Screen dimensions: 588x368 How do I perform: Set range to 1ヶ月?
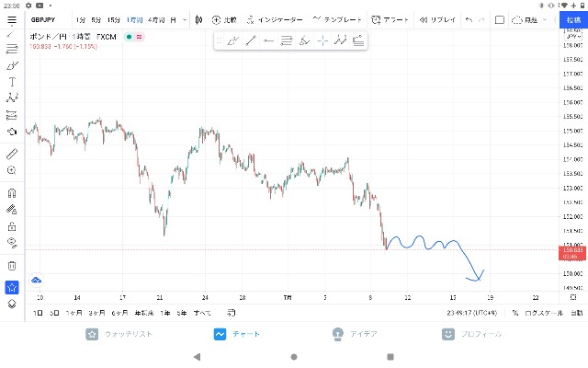[x=73, y=313]
